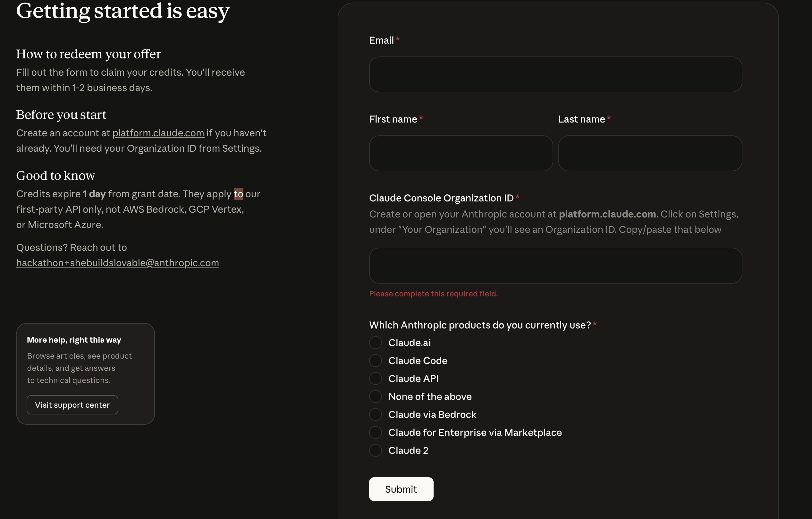Choose Claude for Enterprise via Marketplace
Viewport: 812px width, 519px height.
[375, 432]
